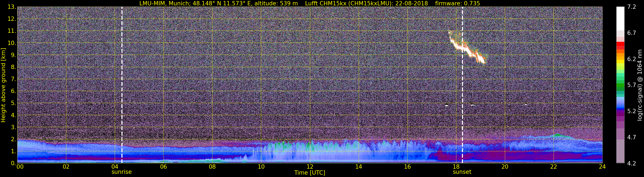The height and width of the screenshot is (177, 644).
Task: Click the '14' time tick label
Action: 358,167
